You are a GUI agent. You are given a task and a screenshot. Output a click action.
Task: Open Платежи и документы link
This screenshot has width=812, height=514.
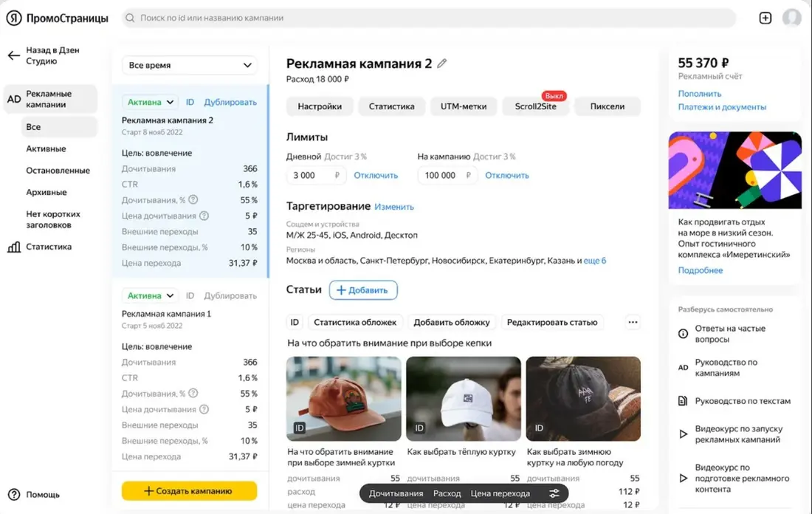coord(722,107)
